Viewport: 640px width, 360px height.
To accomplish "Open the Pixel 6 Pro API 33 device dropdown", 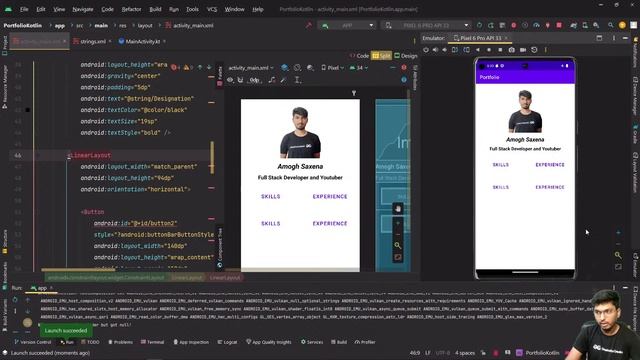I will tap(426, 25).
